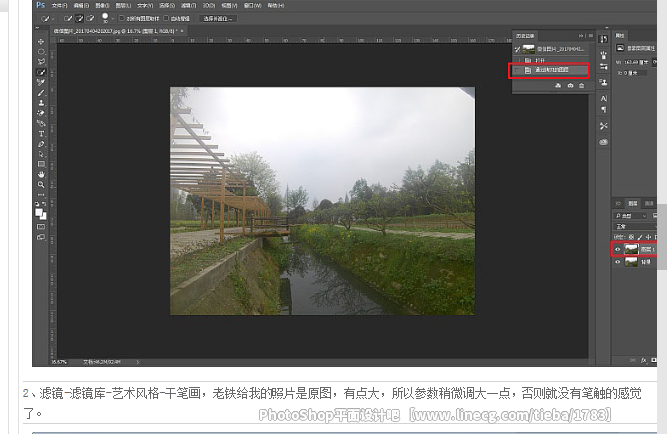Open Paragraph panel icon
The height and width of the screenshot is (434, 667).
coord(603,110)
